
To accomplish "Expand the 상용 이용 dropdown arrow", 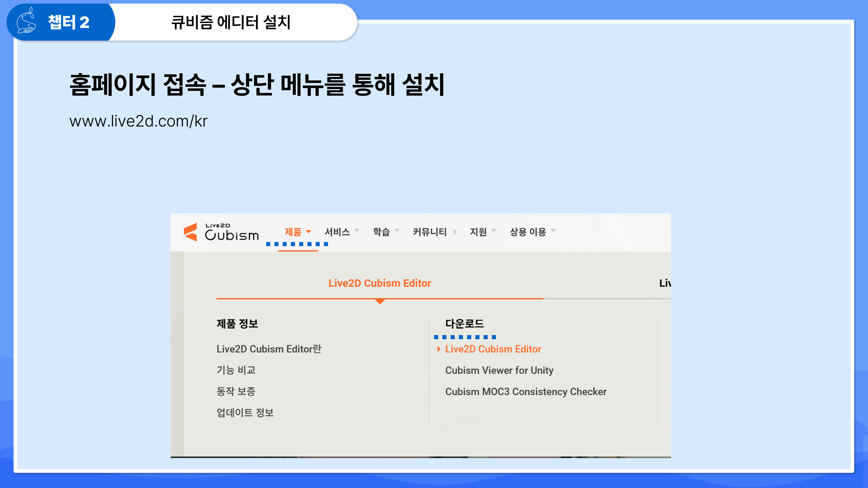I will 553,231.
